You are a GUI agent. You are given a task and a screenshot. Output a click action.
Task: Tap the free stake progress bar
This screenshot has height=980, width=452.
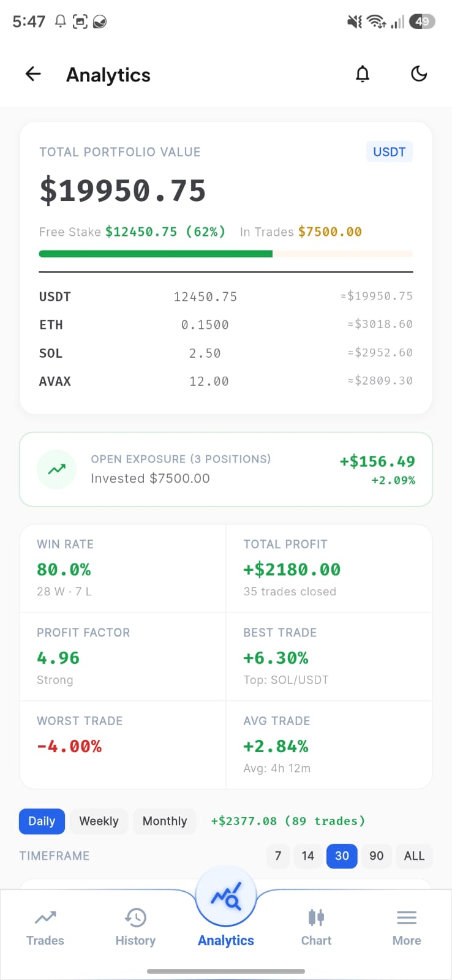click(x=226, y=254)
